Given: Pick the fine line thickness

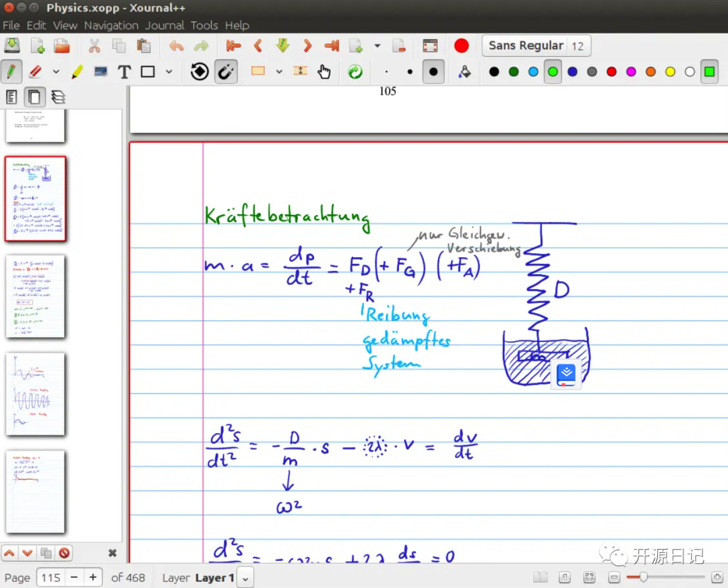Looking at the screenshot, I should tap(386, 72).
